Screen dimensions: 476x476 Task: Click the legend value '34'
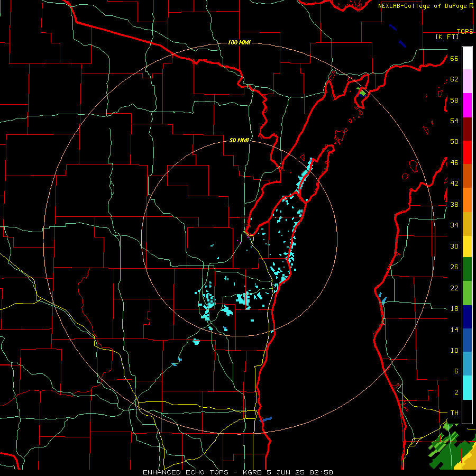click(x=454, y=225)
